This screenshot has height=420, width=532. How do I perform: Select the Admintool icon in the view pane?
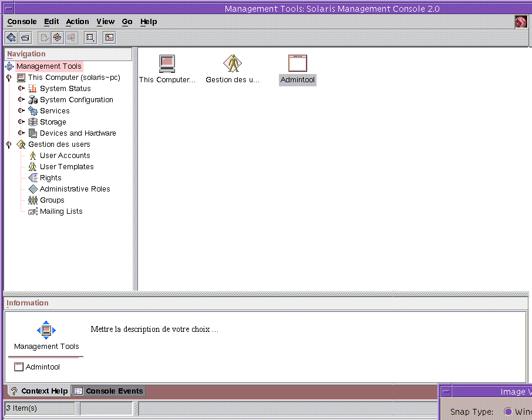click(x=298, y=63)
